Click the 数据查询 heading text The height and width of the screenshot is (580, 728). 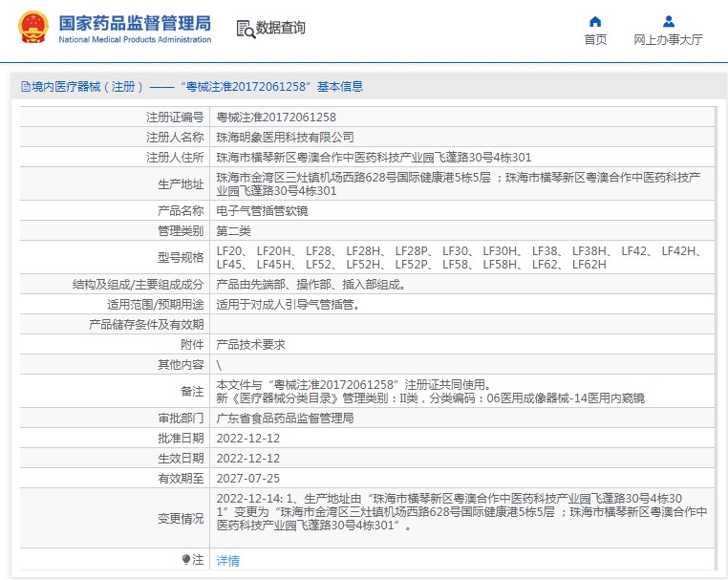281,28
